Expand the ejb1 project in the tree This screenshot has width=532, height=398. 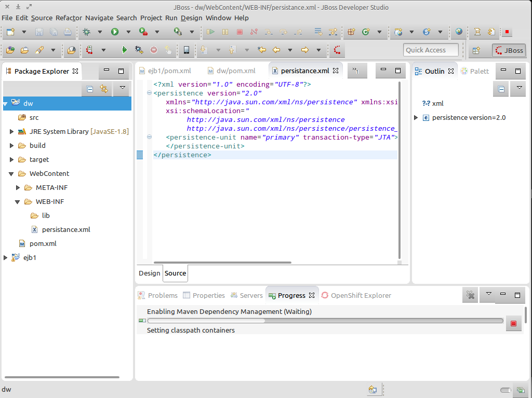(x=6, y=257)
